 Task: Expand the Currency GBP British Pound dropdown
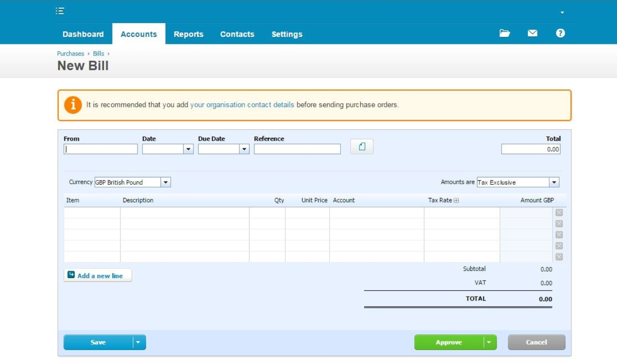click(x=166, y=182)
